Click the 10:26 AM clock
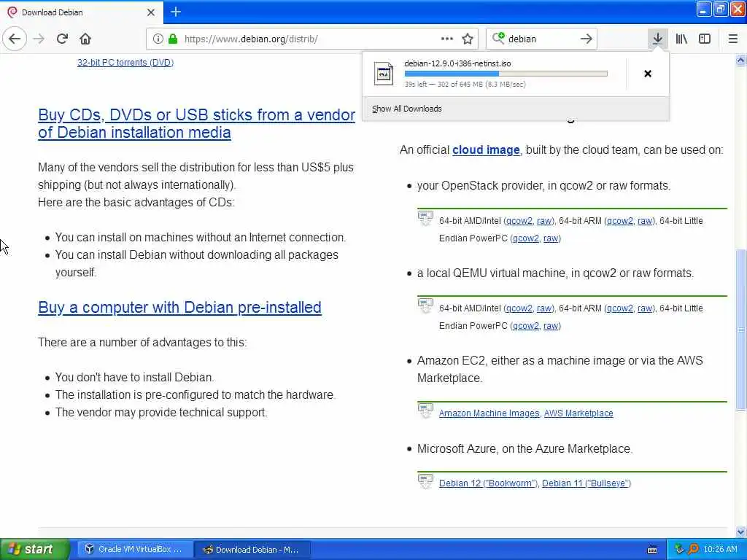The width and height of the screenshot is (747, 560). 720,550
